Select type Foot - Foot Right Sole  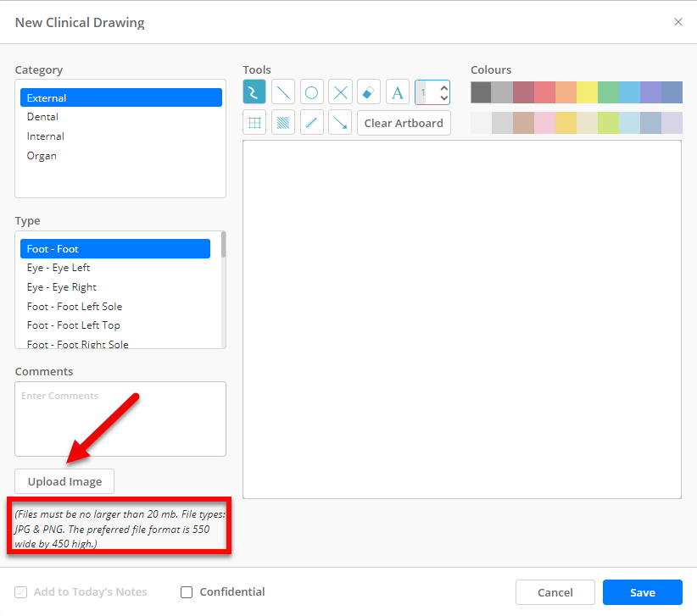pyautogui.click(x=115, y=344)
